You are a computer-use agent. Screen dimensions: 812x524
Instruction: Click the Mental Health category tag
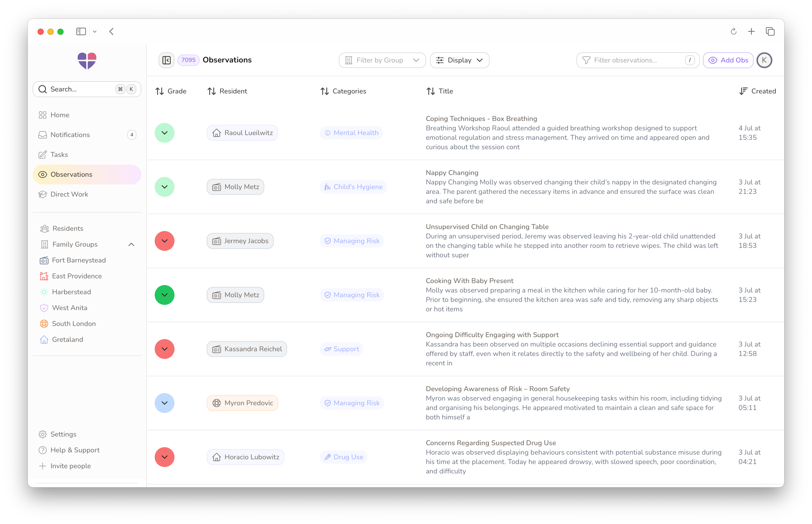(x=351, y=133)
